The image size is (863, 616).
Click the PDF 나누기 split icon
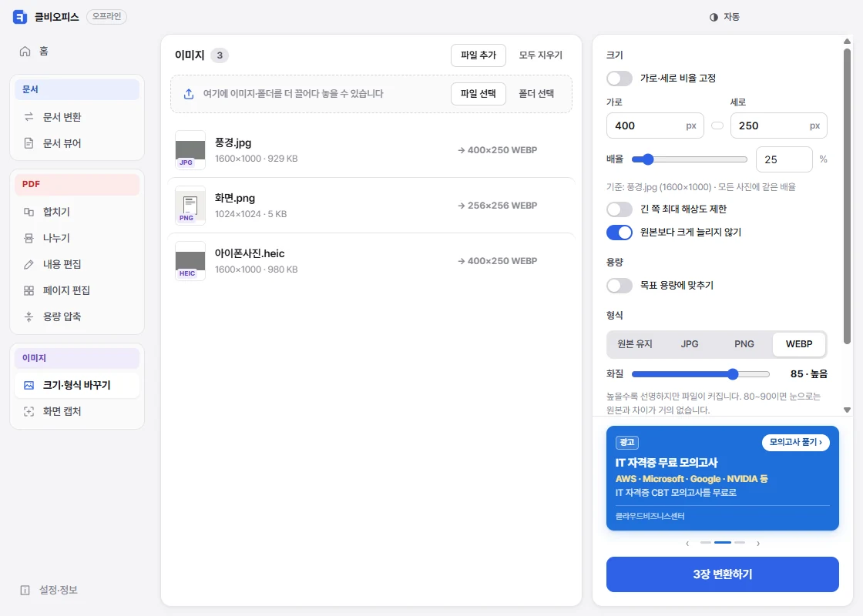[x=29, y=238]
